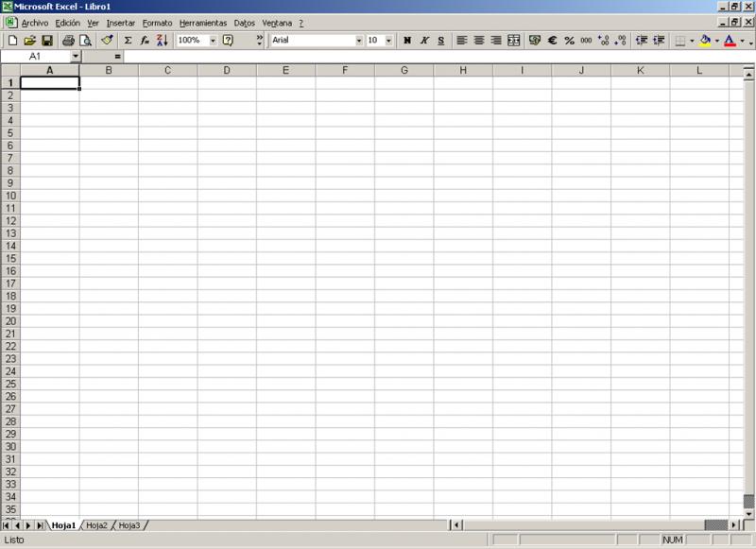Toggle italic with the K button

click(x=423, y=41)
